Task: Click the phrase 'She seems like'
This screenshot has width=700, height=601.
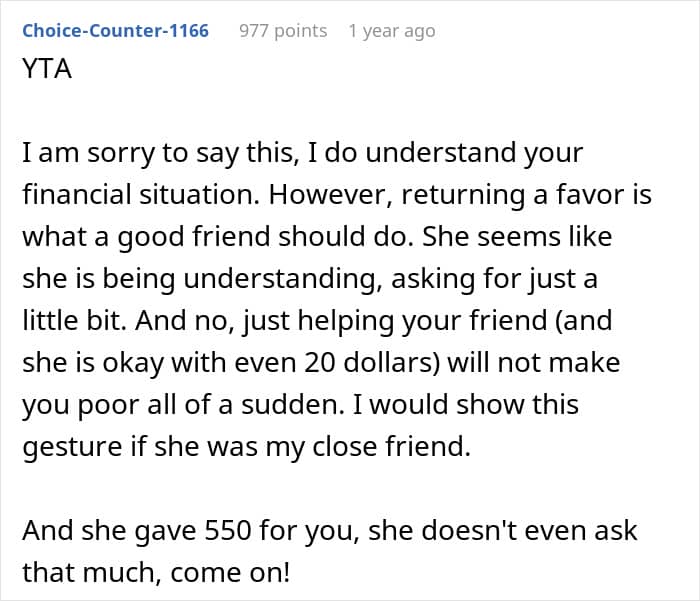Action: pyautogui.click(x=517, y=236)
